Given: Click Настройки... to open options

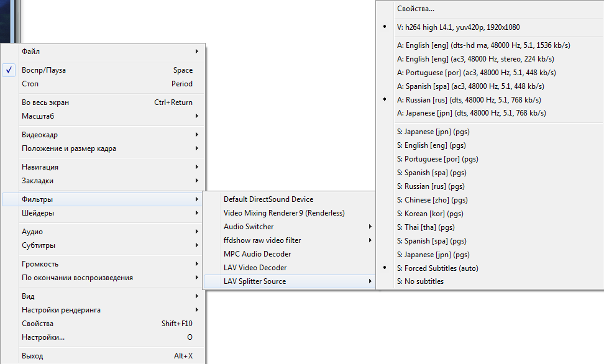Looking at the screenshot, I should [x=43, y=337].
